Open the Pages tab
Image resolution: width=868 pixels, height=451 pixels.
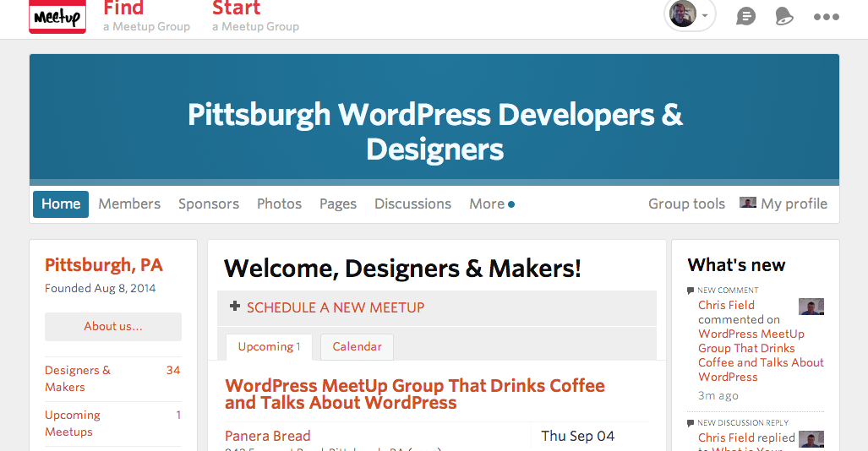tap(338, 204)
